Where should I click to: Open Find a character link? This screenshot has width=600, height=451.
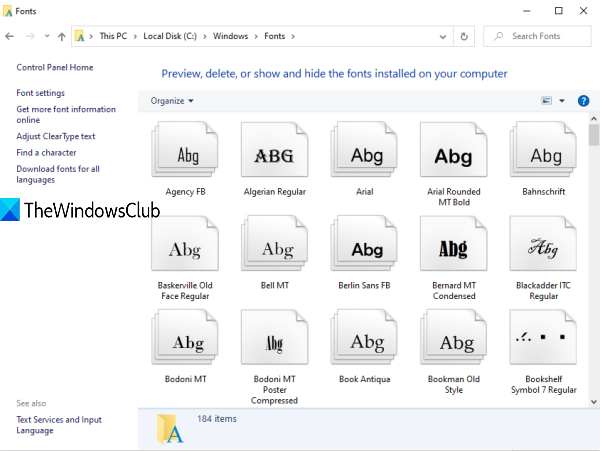46,153
